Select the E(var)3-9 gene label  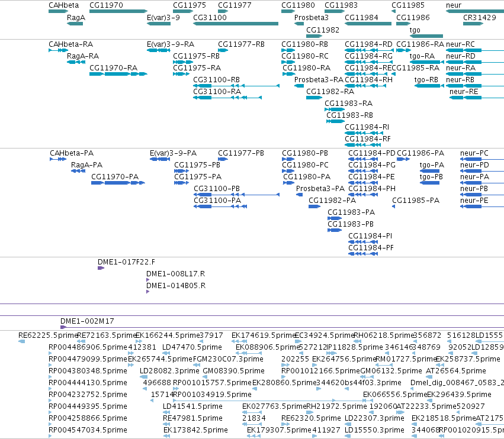pos(163,18)
